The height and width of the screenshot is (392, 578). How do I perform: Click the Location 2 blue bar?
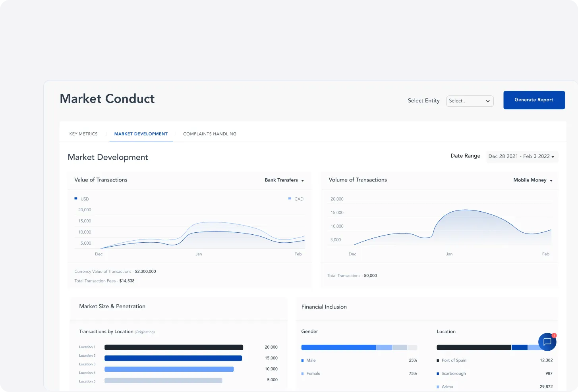click(x=173, y=358)
